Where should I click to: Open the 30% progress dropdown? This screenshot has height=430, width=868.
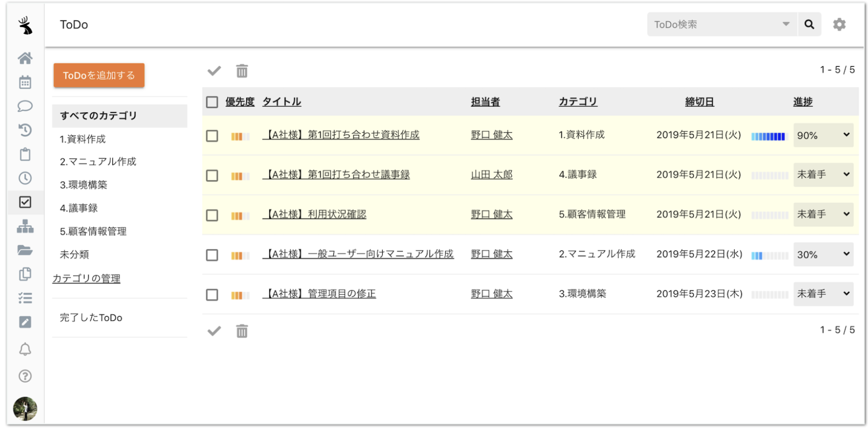point(823,255)
